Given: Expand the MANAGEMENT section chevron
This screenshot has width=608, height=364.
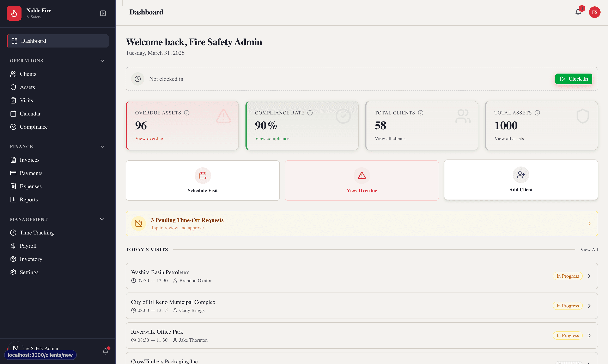Looking at the screenshot, I should (102, 219).
